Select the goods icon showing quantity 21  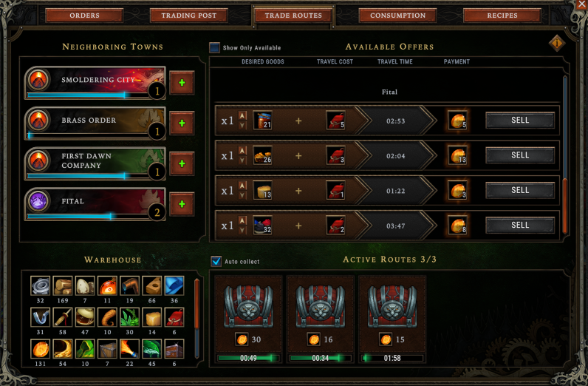tap(262, 121)
